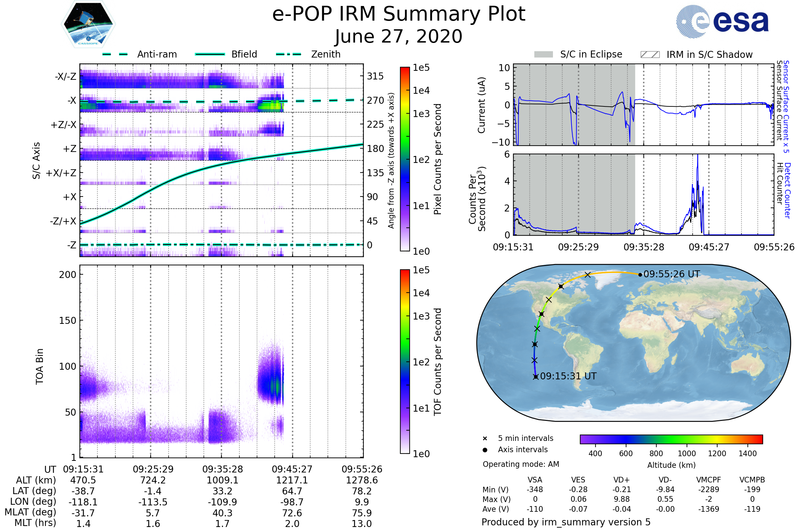Click the Operating mode: AM text
The height and width of the screenshot is (532, 798).
pos(521,464)
